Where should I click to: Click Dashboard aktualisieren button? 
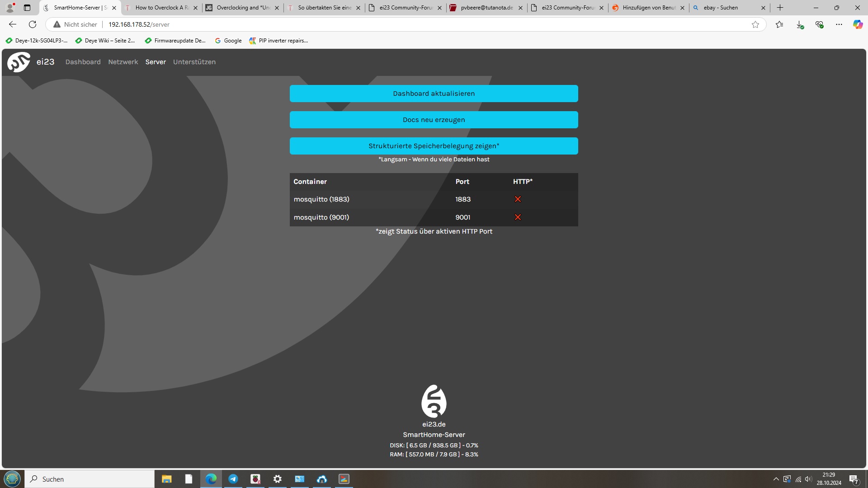(434, 94)
